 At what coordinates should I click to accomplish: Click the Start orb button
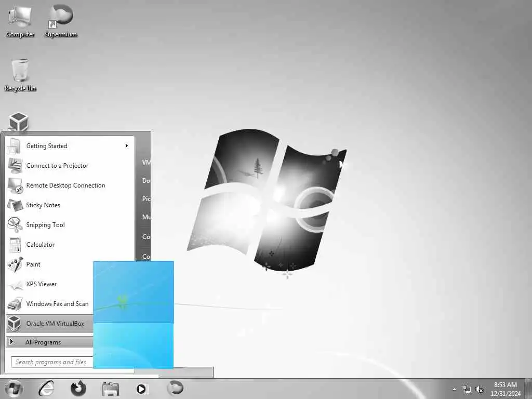(13, 389)
